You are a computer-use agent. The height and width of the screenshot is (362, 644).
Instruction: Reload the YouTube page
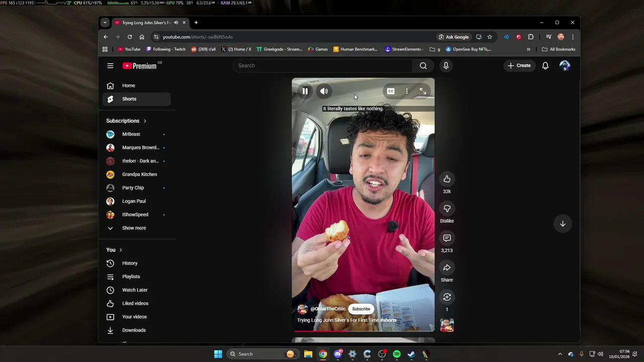point(130,37)
